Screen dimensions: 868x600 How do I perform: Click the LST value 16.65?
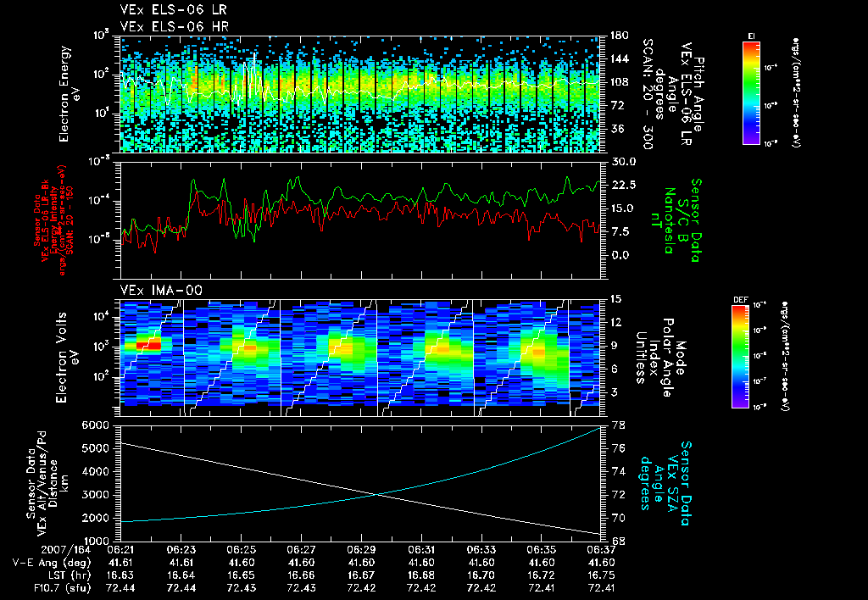pyautogui.click(x=242, y=575)
